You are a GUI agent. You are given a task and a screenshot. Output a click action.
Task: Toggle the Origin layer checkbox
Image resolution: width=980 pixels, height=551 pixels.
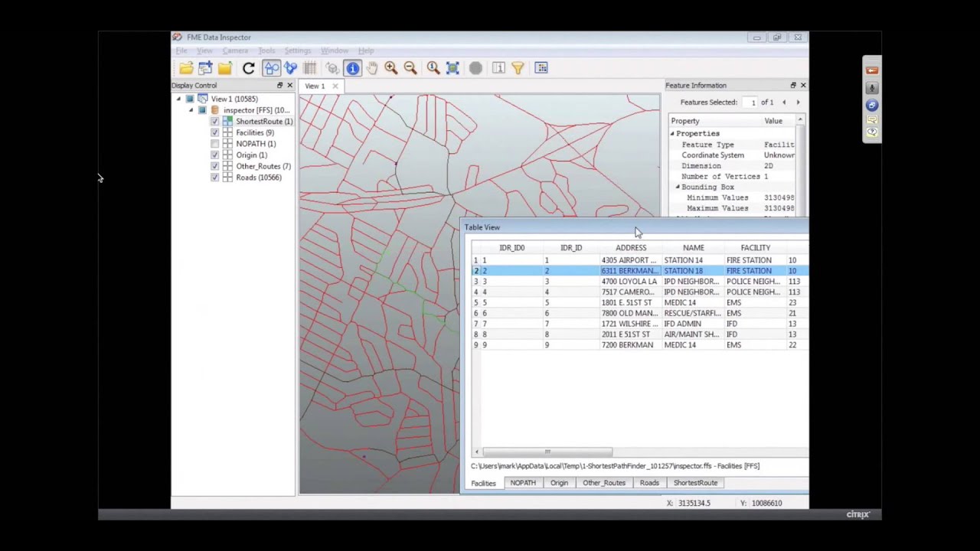214,155
